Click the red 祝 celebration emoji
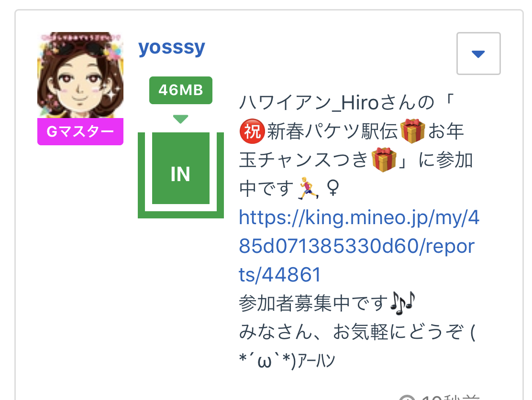532x400 pixels. (252, 131)
